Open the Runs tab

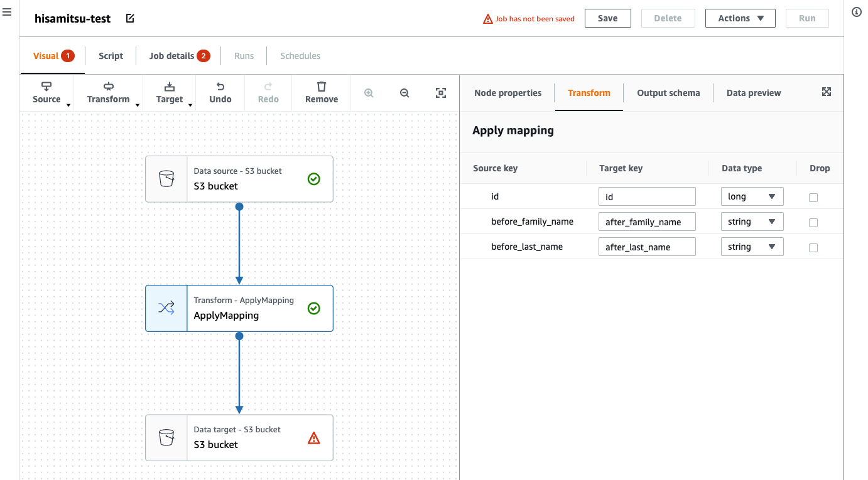click(x=244, y=56)
